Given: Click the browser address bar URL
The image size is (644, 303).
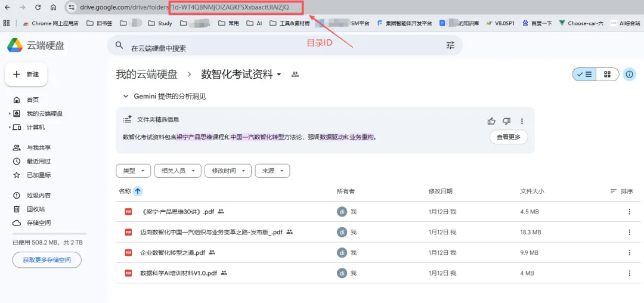Looking at the screenshot, I should tap(185, 7).
